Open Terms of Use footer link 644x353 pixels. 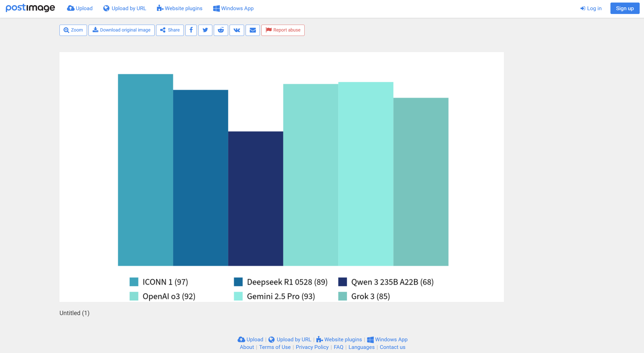(275, 347)
